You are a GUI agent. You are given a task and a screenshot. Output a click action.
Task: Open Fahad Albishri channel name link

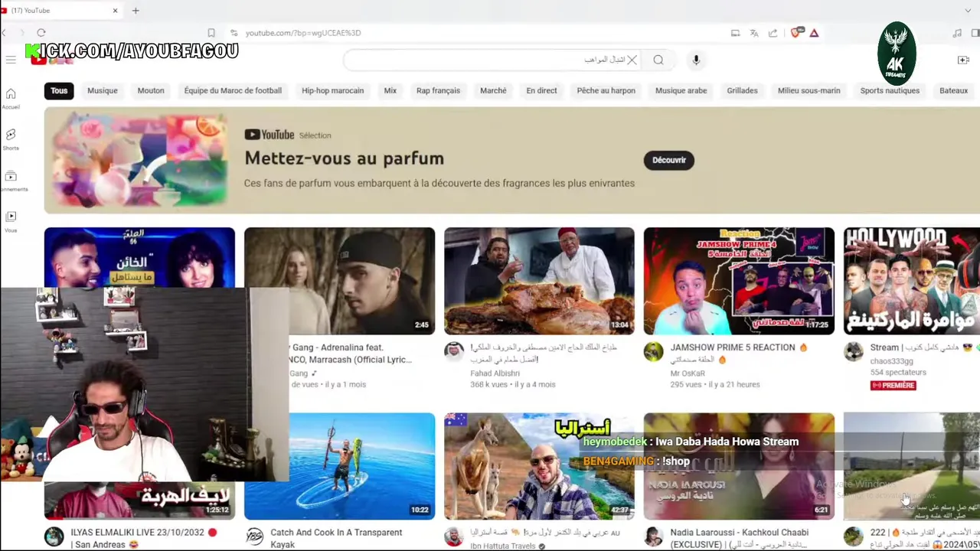pos(495,373)
